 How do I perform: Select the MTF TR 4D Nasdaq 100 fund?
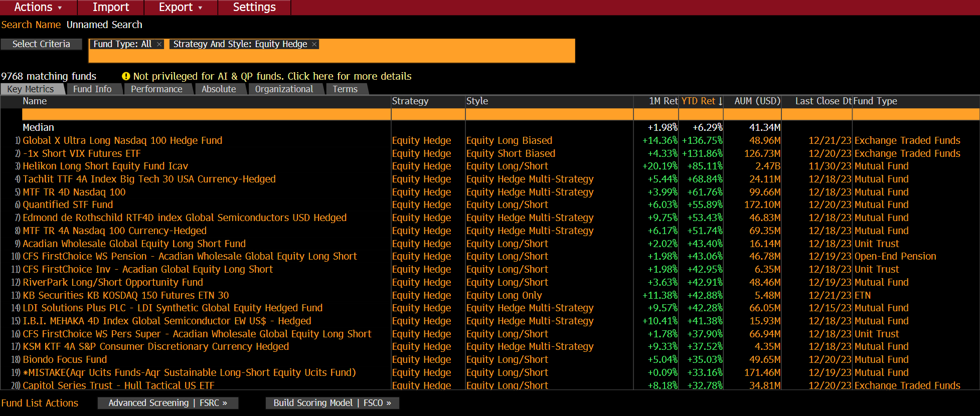tap(74, 192)
